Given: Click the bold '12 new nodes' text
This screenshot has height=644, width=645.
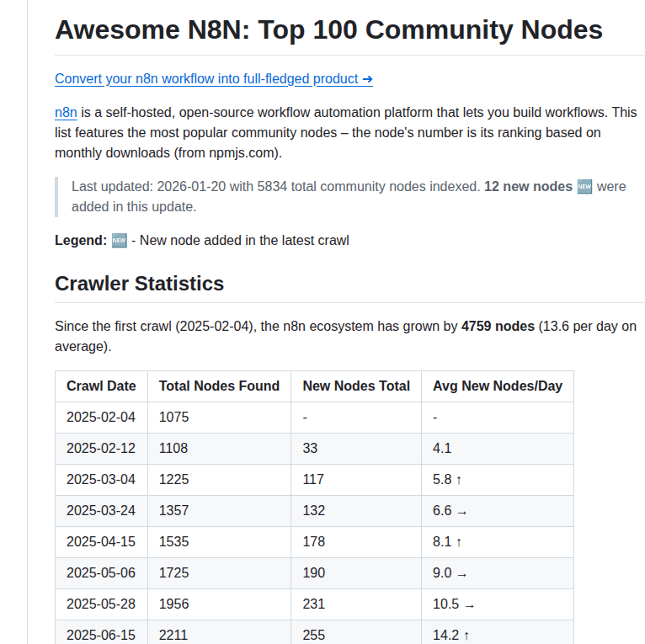Looking at the screenshot, I should tap(528, 186).
